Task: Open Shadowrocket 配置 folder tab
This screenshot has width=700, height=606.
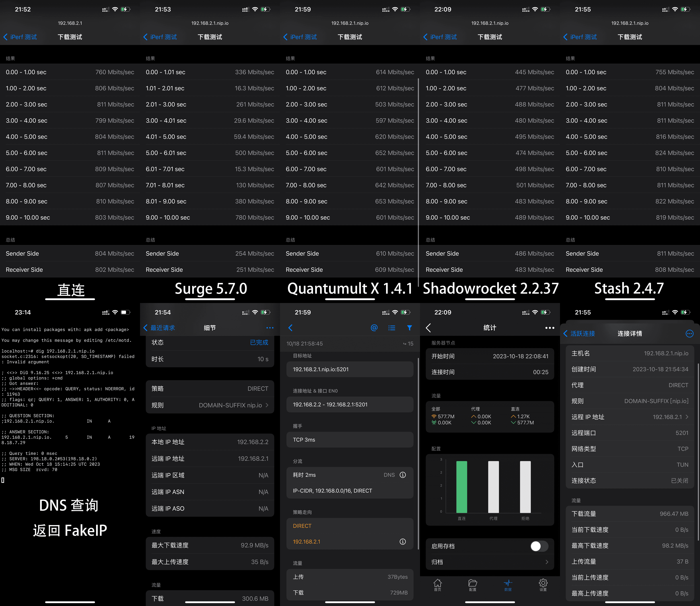Action: 473,585
